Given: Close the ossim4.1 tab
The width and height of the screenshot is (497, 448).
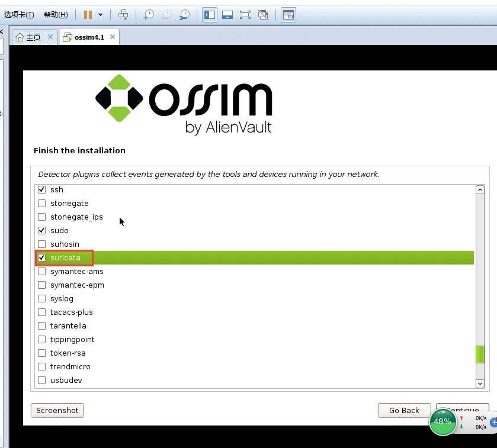Looking at the screenshot, I should (112, 37).
